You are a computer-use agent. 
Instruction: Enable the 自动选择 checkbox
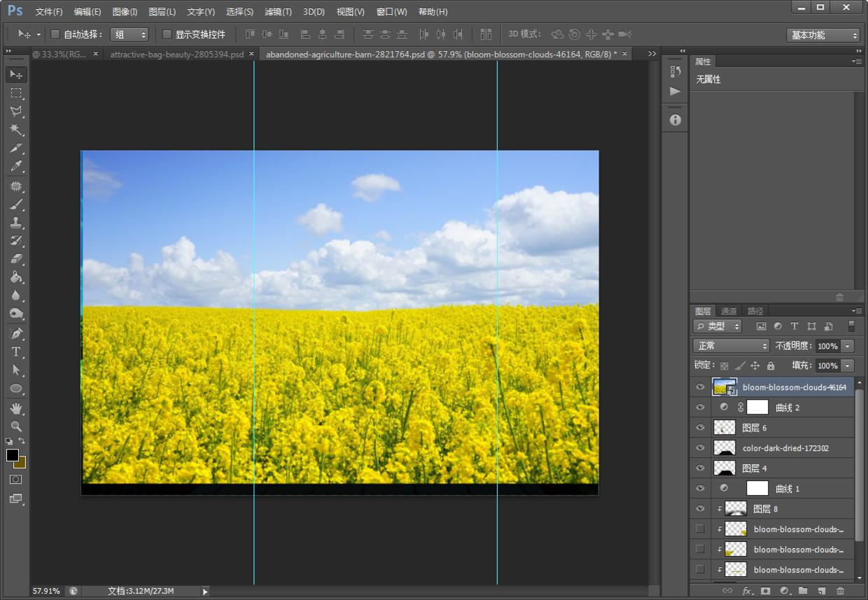tap(55, 34)
